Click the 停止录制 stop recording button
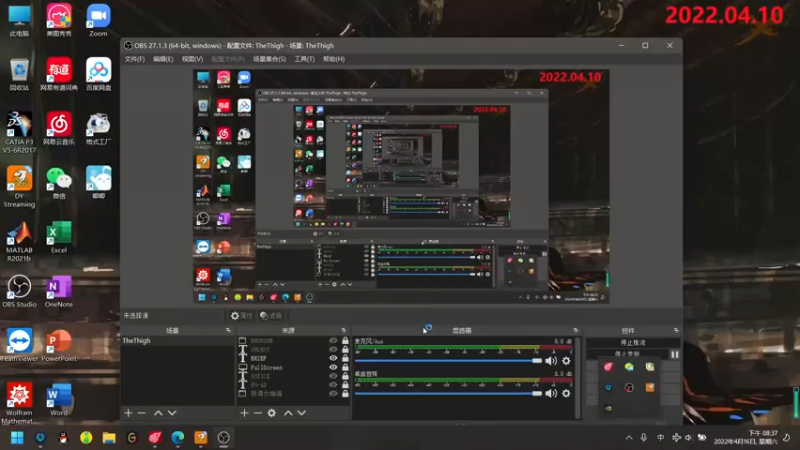This screenshot has width=800, height=450. (628, 354)
